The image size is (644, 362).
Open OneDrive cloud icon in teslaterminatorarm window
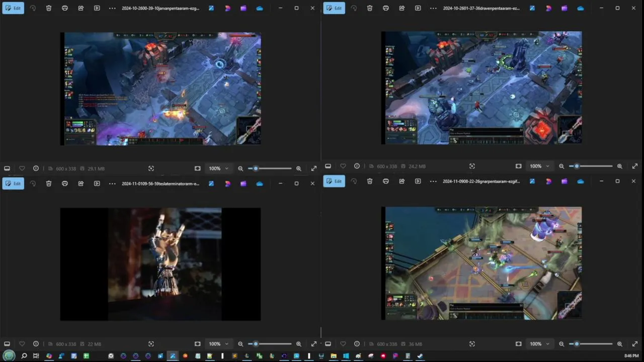pos(260,184)
